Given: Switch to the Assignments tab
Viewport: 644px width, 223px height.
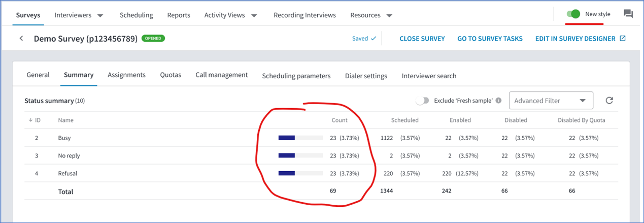Looking at the screenshot, I should point(126,75).
